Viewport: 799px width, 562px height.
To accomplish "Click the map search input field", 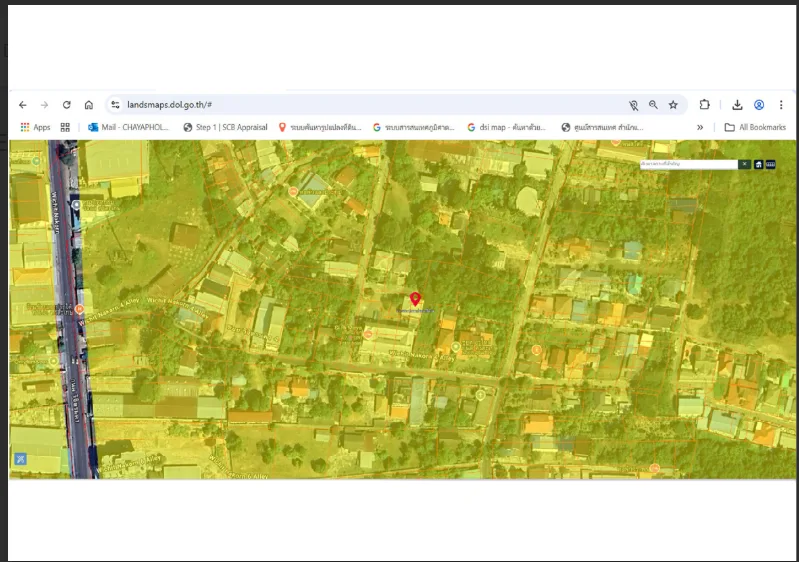I will 688,164.
